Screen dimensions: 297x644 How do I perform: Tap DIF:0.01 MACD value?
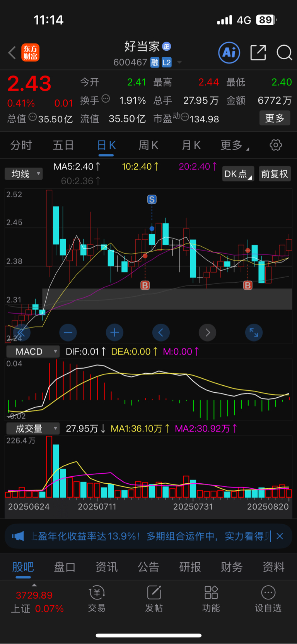[85, 352]
